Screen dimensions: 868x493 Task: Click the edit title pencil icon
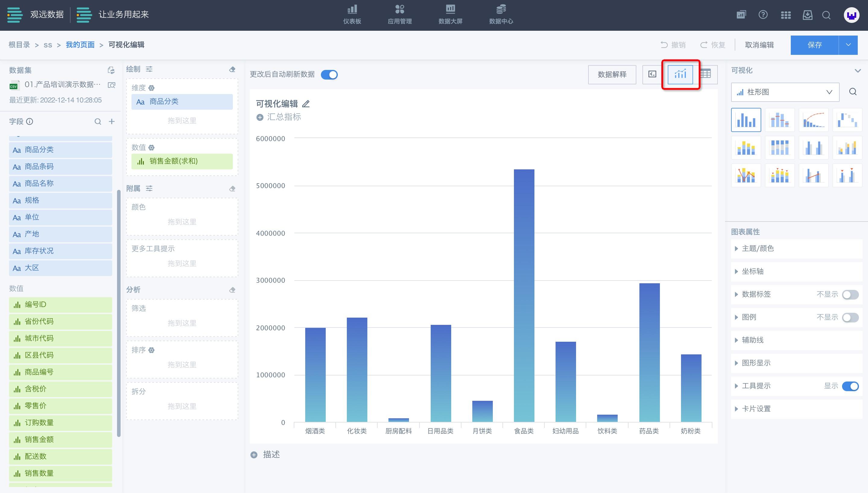[306, 104]
